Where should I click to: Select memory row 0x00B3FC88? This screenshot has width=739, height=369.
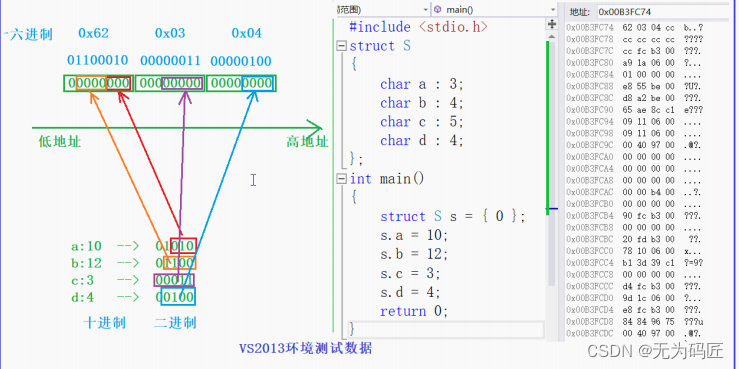(635, 86)
